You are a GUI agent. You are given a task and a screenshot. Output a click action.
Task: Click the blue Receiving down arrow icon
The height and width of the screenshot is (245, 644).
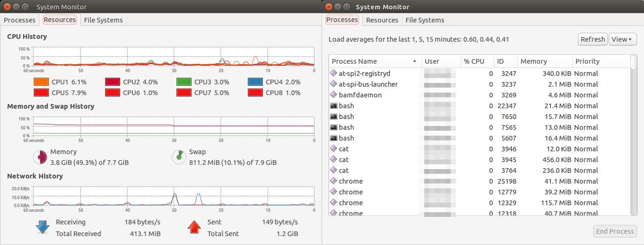(x=43, y=227)
